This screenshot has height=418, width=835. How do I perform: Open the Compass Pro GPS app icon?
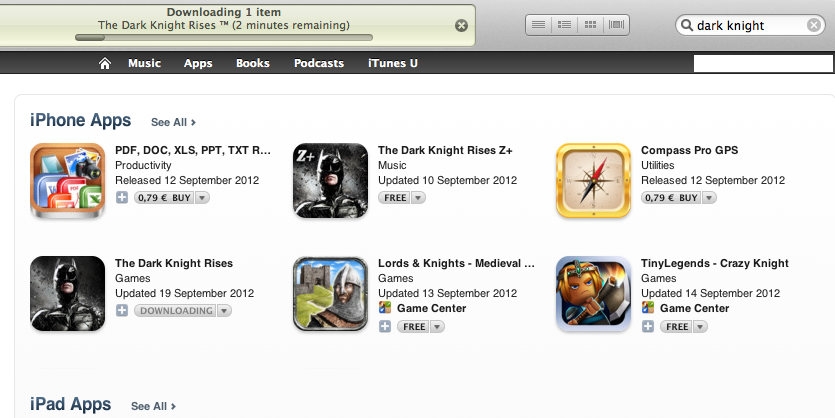[593, 181]
